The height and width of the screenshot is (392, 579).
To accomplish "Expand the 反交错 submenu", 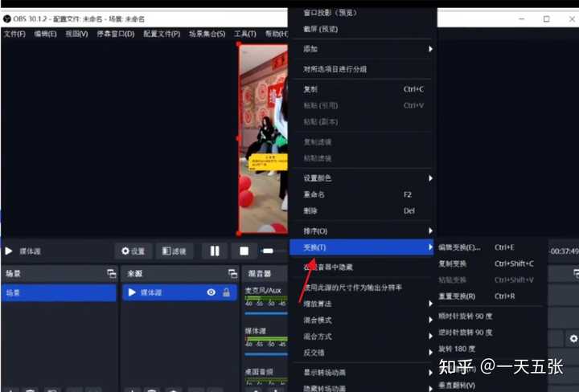I will pyautogui.click(x=362, y=353).
